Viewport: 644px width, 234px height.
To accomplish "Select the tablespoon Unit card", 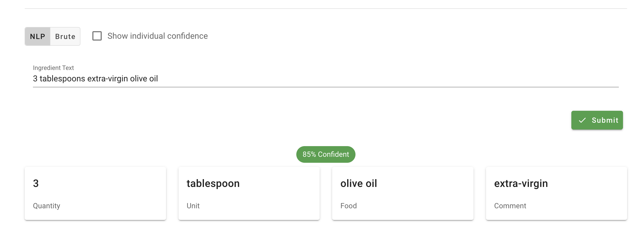I will pyautogui.click(x=249, y=193).
